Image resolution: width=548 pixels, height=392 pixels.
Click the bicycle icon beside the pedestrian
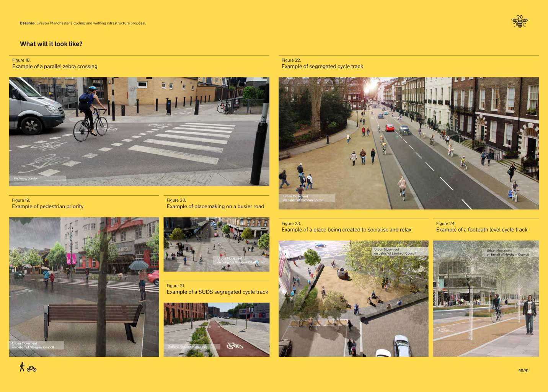coord(32,369)
